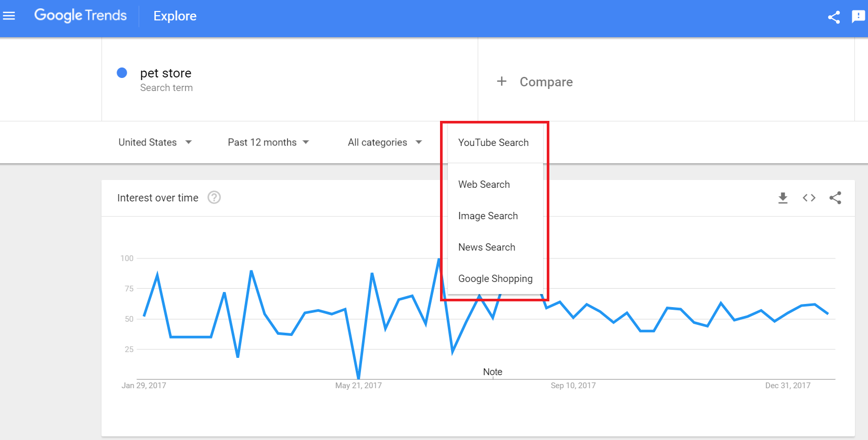Open the send feedback icon
Viewport: 868px width, 440px height.
point(859,17)
